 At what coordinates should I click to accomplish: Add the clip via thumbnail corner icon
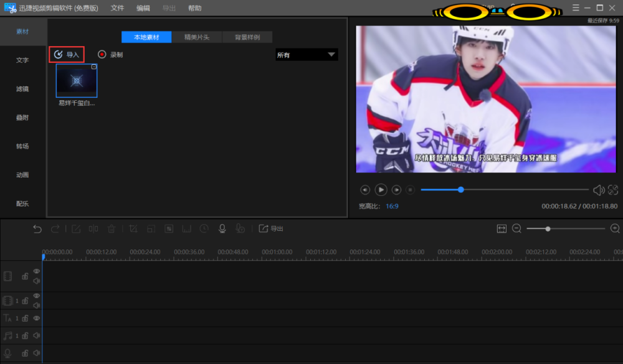click(94, 67)
